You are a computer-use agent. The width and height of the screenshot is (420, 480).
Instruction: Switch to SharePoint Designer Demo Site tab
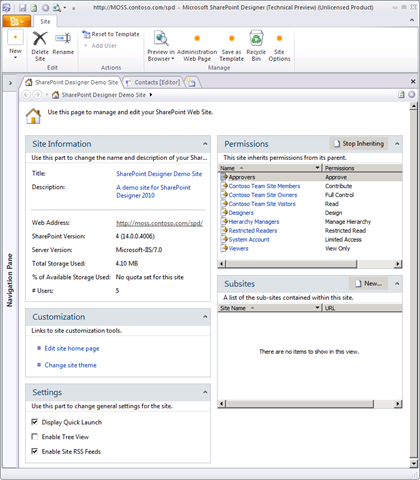[x=72, y=82]
